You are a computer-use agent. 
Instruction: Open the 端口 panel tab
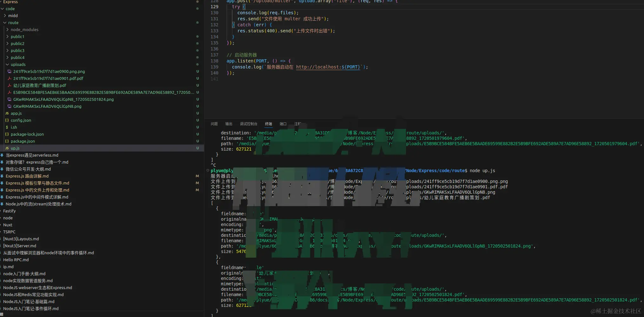coord(283,124)
